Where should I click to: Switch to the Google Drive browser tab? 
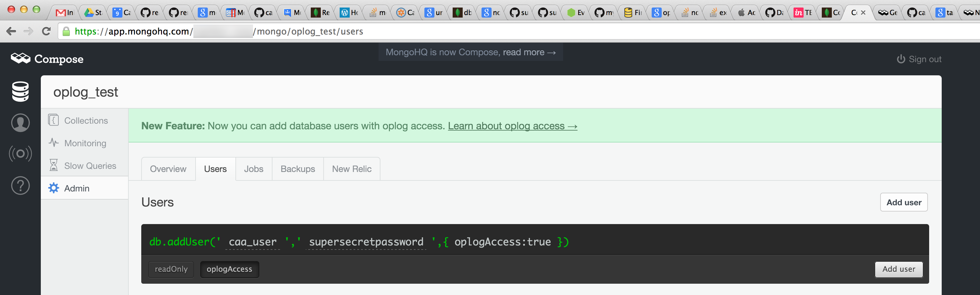pyautogui.click(x=93, y=13)
